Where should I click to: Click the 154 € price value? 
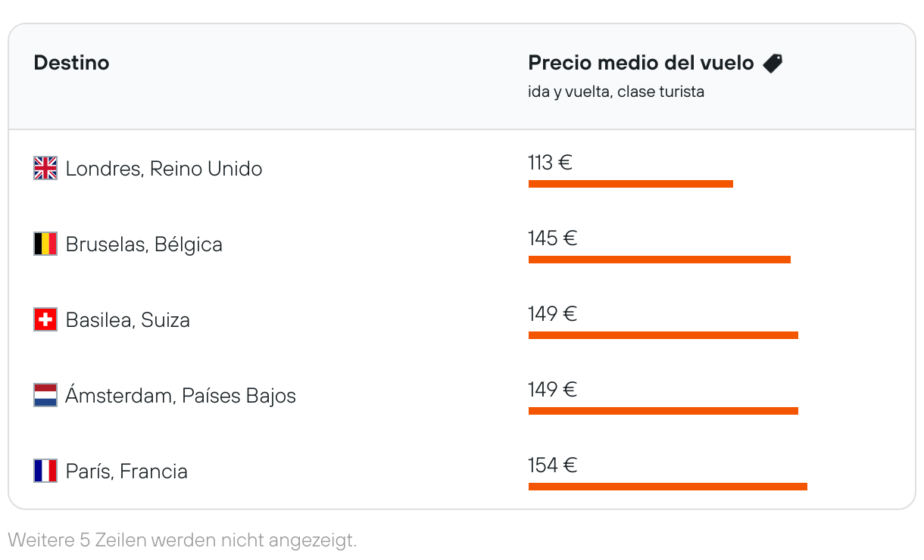click(552, 465)
